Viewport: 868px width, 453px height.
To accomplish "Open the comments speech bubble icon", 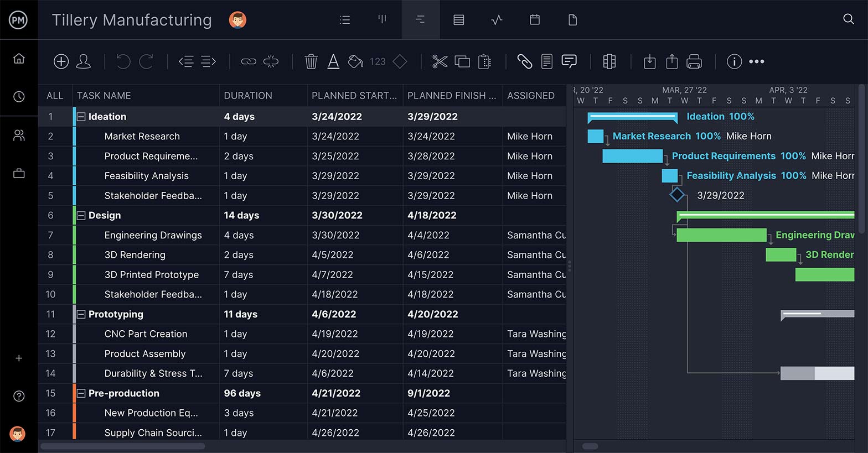I will click(x=569, y=61).
